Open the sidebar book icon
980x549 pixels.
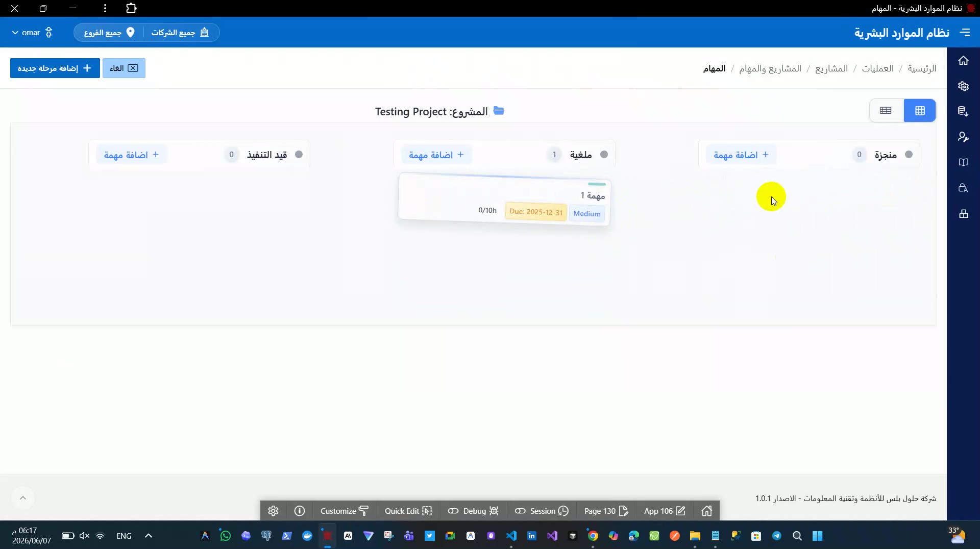pos(963,162)
